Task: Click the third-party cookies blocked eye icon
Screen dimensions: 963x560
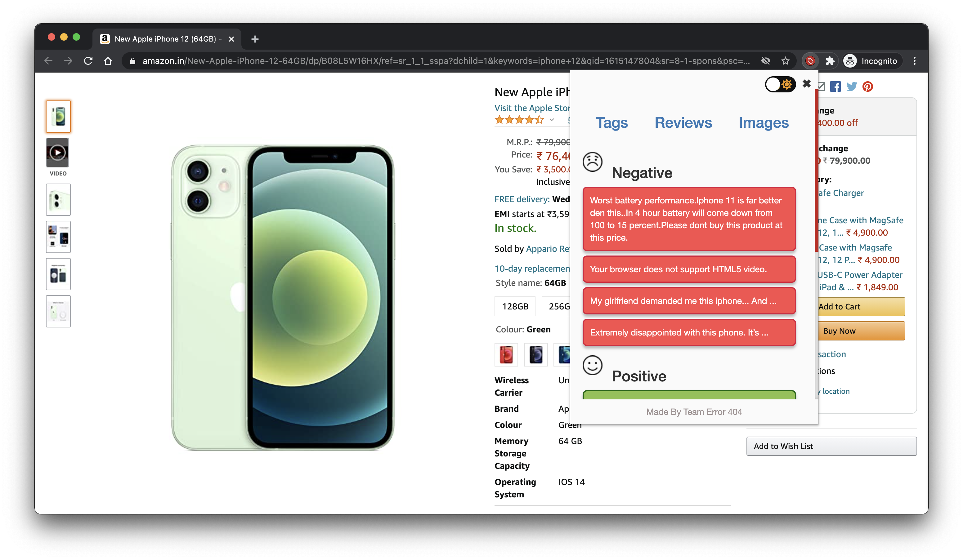Action: [x=765, y=61]
